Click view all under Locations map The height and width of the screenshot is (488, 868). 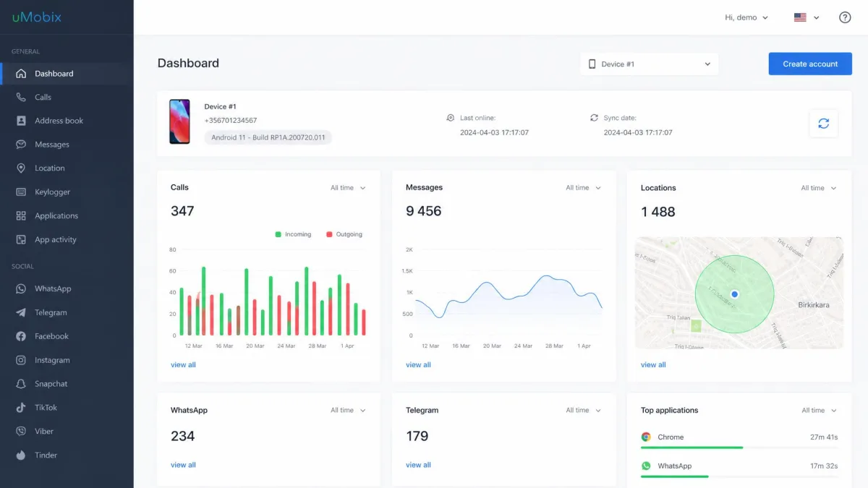coord(653,365)
